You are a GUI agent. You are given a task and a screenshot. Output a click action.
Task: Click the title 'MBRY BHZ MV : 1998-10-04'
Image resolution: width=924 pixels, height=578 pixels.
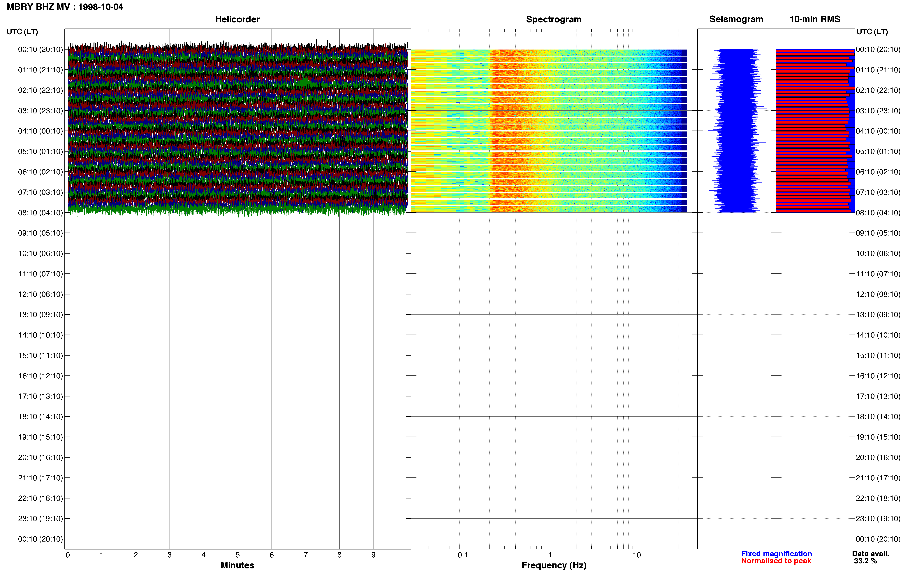65,7
